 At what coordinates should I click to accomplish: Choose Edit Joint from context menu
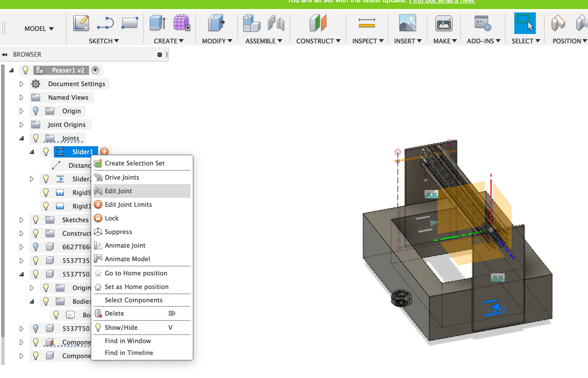(118, 191)
